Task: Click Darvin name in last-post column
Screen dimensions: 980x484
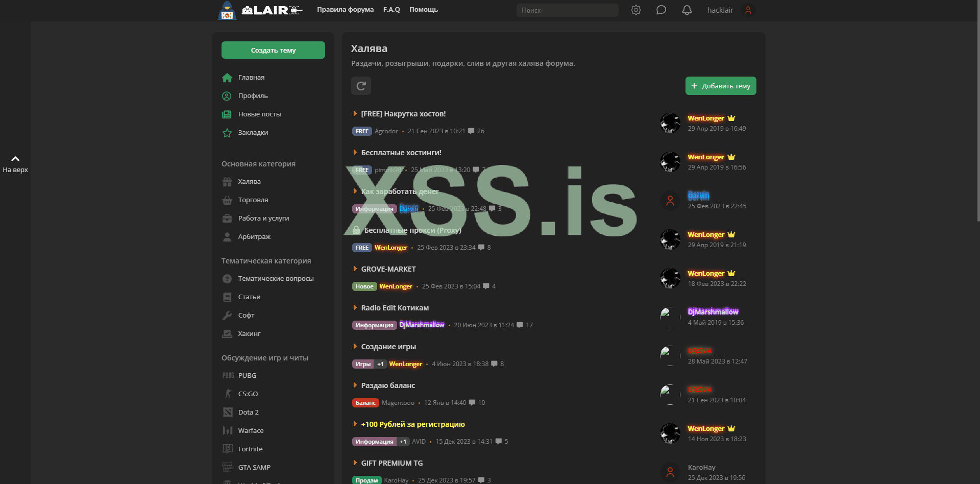Action: pos(698,196)
